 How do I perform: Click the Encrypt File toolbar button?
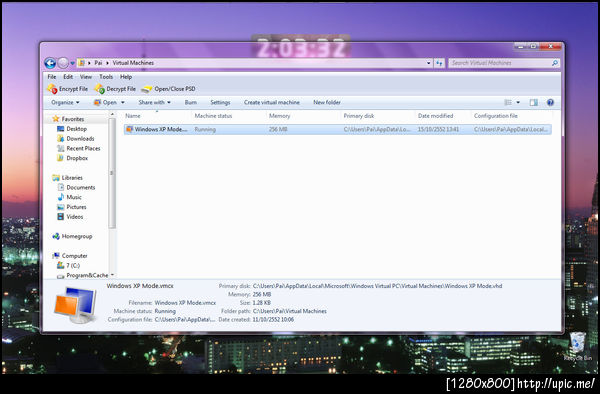click(67, 89)
